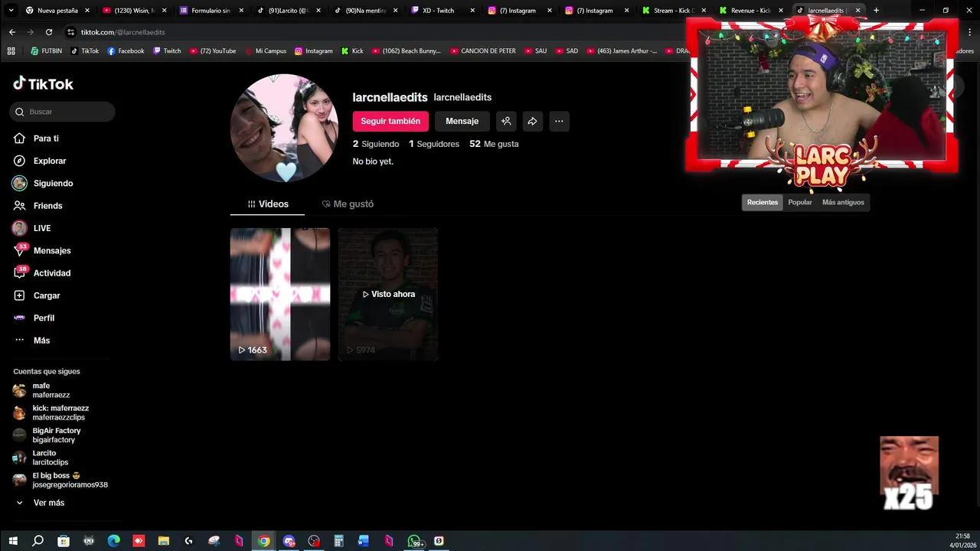Switch to the Revenue - Kick tab
The width and height of the screenshot is (980, 551).
coord(752,11)
